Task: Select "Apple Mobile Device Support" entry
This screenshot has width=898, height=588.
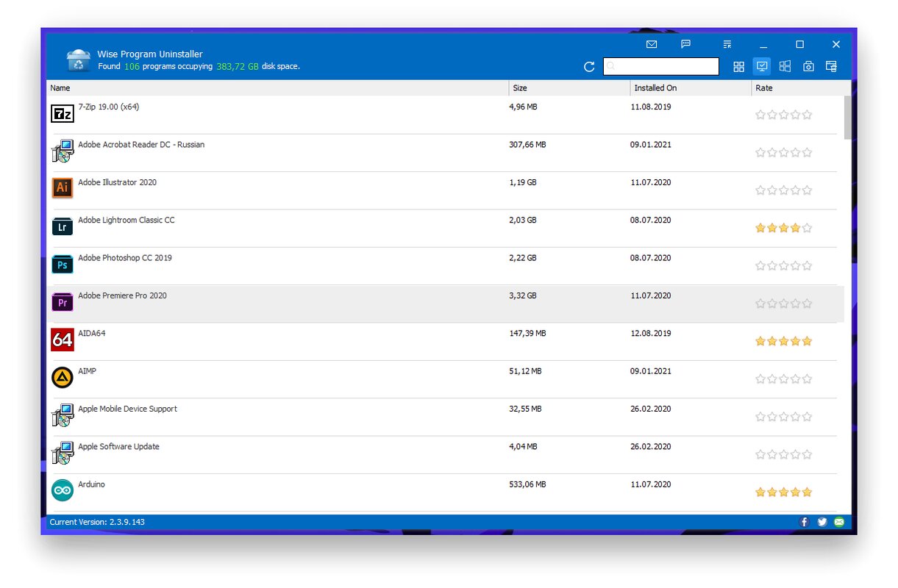Action: 128,409
